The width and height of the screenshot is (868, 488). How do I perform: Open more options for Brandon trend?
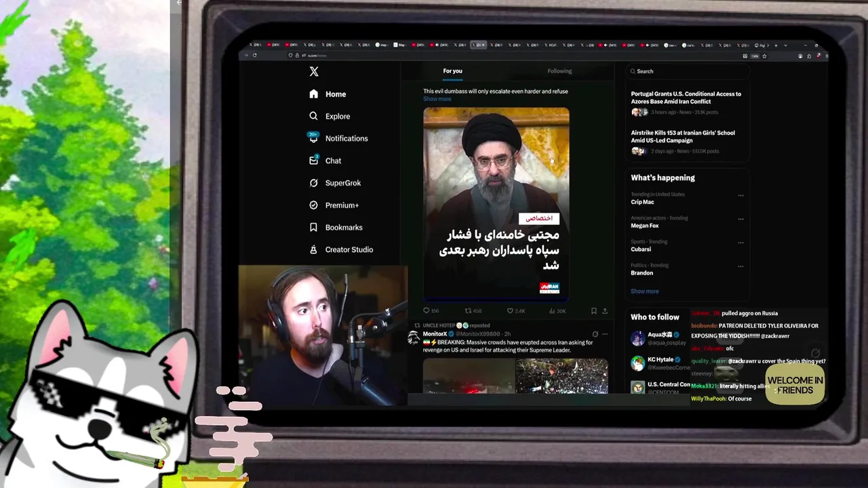click(x=741, y=267)
